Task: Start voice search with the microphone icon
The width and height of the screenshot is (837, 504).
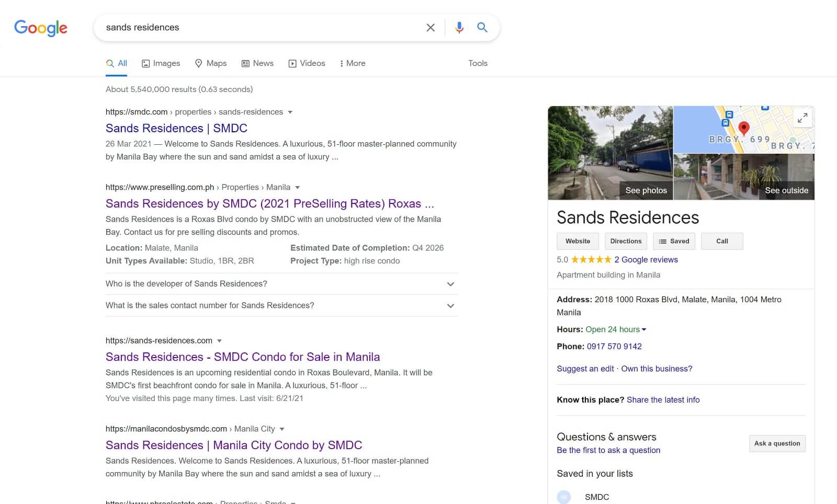Action: [459, 28]
